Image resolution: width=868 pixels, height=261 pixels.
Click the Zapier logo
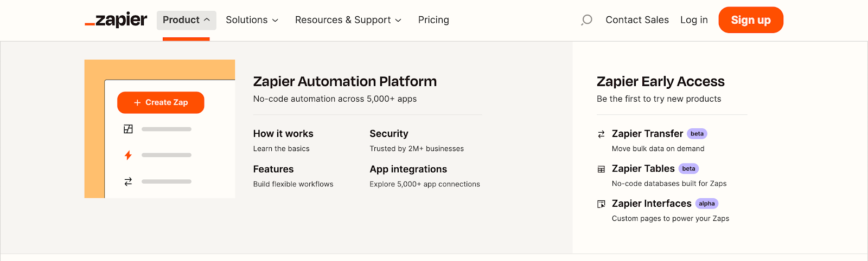(116, 20)
